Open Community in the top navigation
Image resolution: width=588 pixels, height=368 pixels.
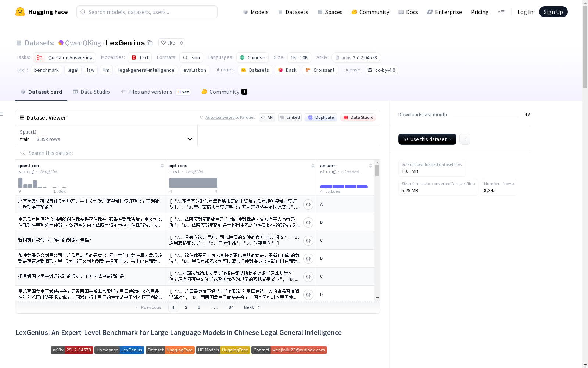tap(370, 12)
